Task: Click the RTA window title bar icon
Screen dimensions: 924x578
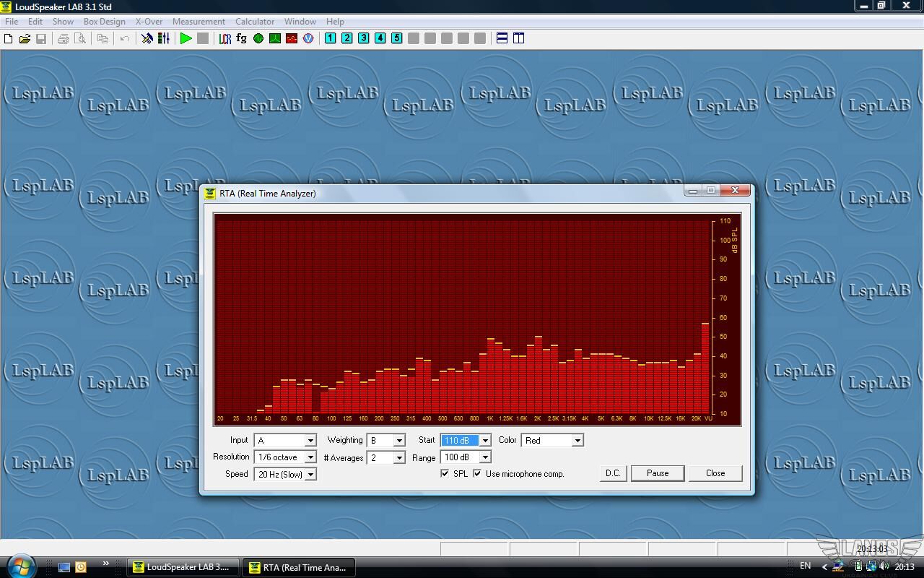Action: coord(210,193)
